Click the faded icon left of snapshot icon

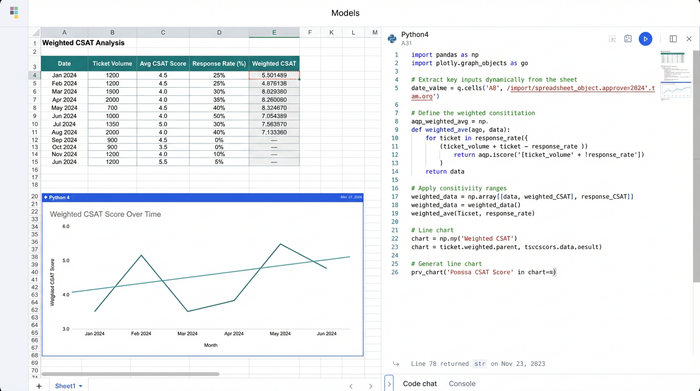(x=612, y=39)
